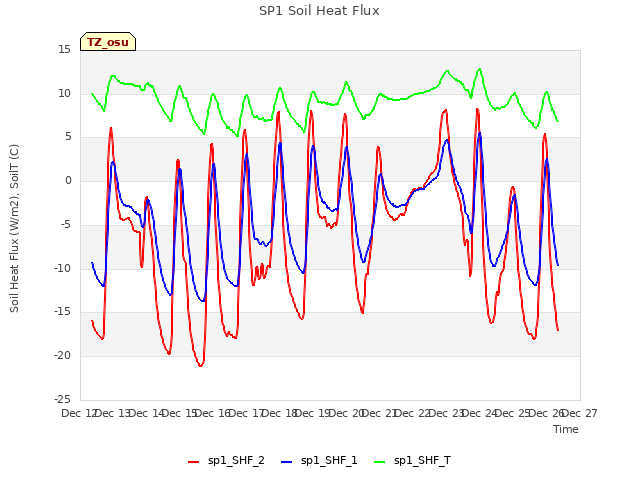Click the 15 y-axis tick label

point(64,50)
